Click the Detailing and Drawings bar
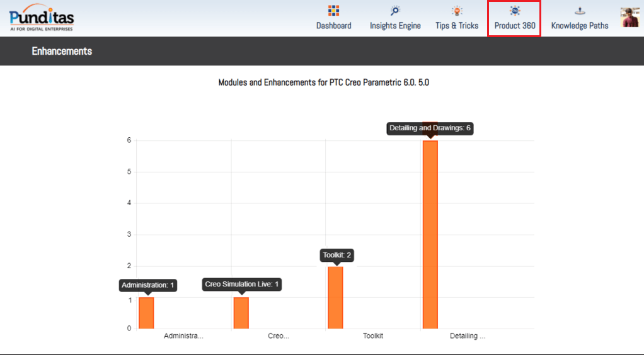Screen dimensions: 644x355 (430, 235)
